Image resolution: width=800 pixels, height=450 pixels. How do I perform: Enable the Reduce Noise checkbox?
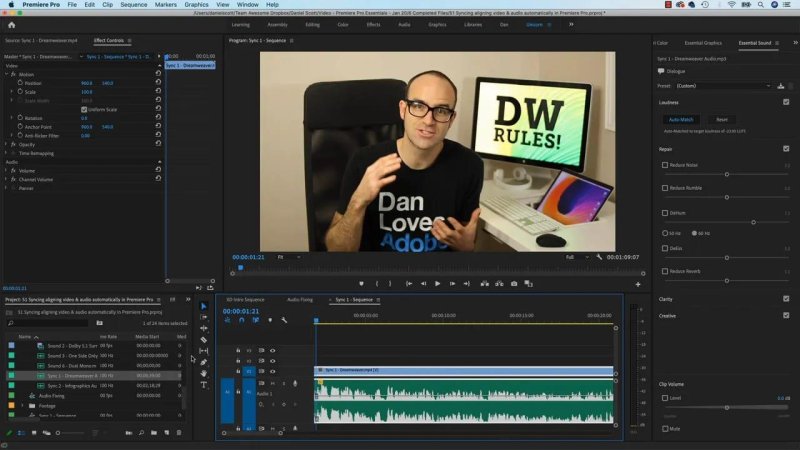(665, 165)
